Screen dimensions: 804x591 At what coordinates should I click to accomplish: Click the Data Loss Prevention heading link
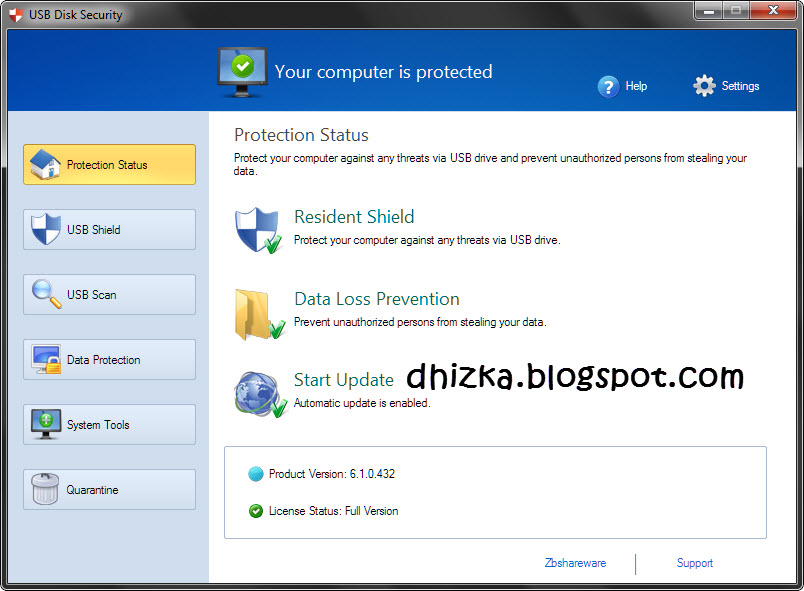[x=377, y=299]
